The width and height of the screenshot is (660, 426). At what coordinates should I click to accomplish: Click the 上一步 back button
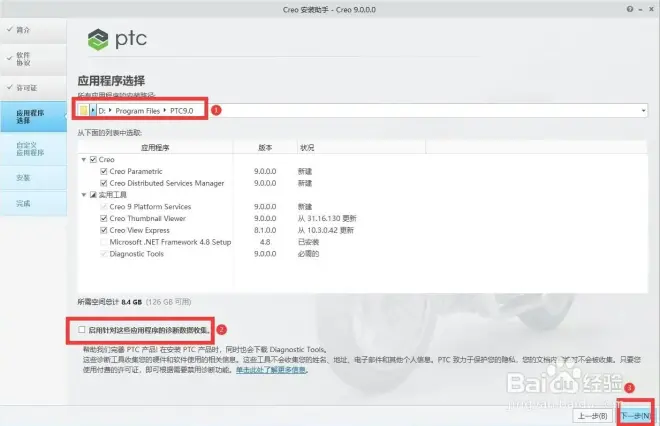tap(592, 414)
